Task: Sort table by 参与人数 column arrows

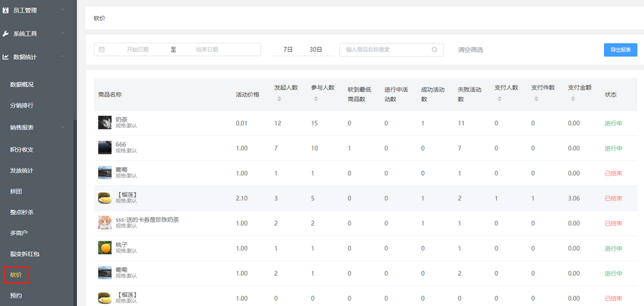Action: (x=315, y=99)
